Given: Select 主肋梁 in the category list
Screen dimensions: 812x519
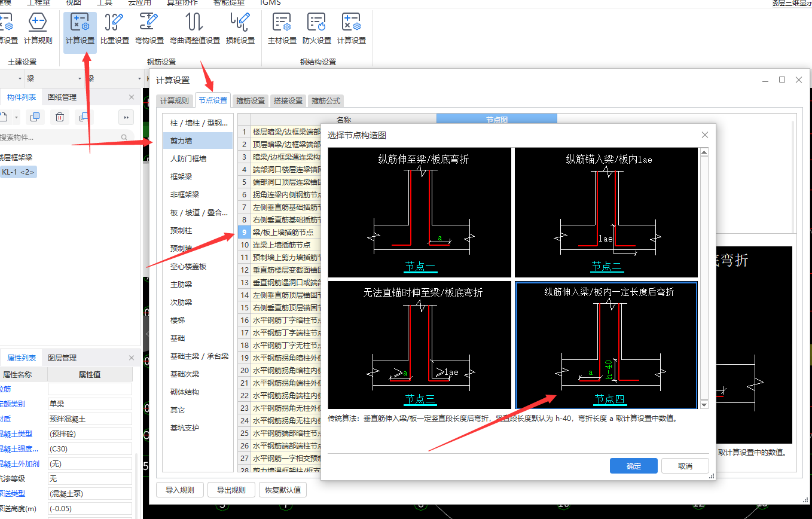Looking at the screenshot, I should click(x=197, y=284).
